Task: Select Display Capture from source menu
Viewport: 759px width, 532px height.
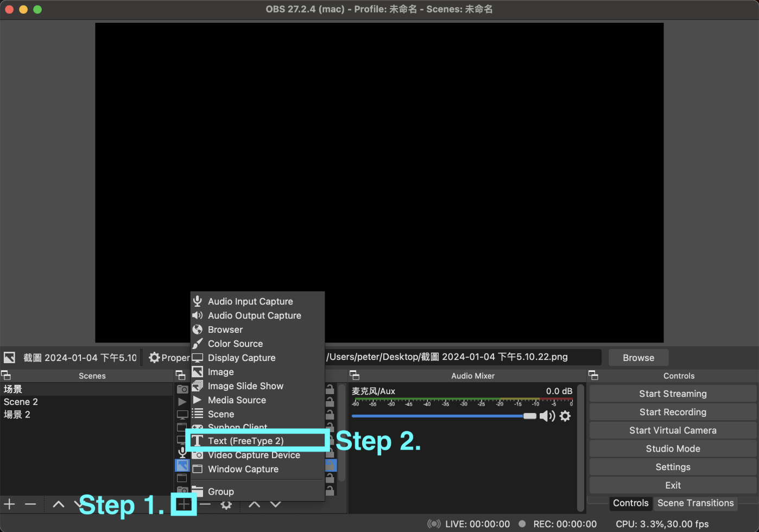Action: [242, 358]
